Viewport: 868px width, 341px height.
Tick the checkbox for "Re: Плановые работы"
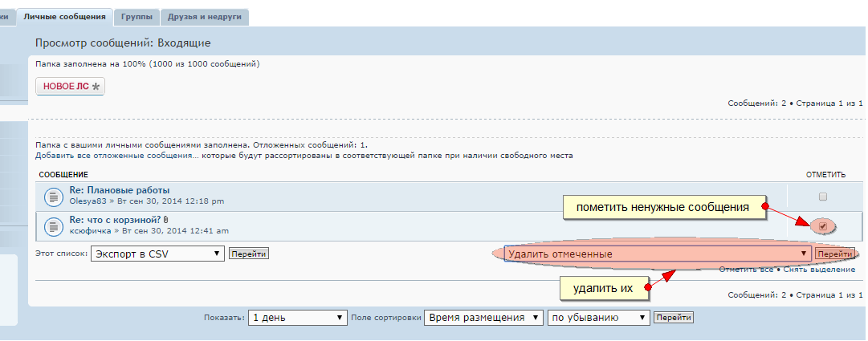pyautogui.click(x=822, y=197)
